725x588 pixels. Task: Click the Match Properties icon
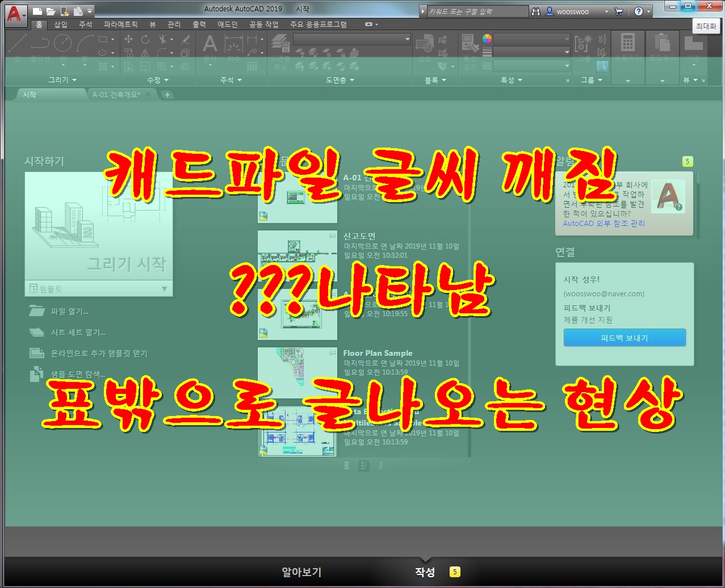click(x=470, y=44)
